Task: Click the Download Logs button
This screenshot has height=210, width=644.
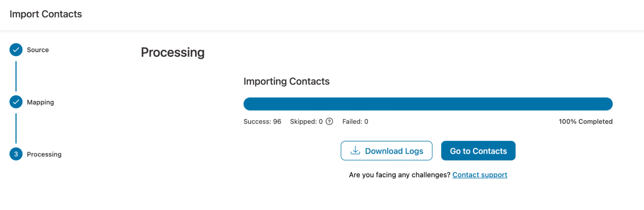Action: click(386, 150)
